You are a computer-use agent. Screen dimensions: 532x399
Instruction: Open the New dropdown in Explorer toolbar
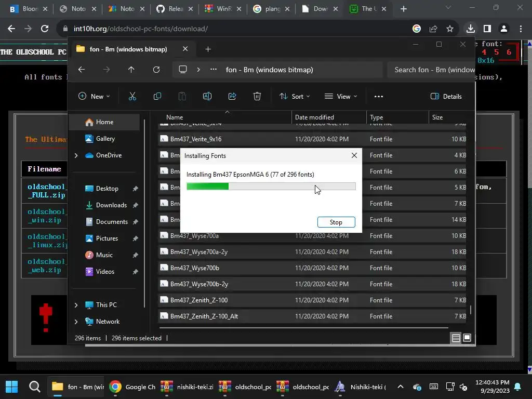pos(94,96)
